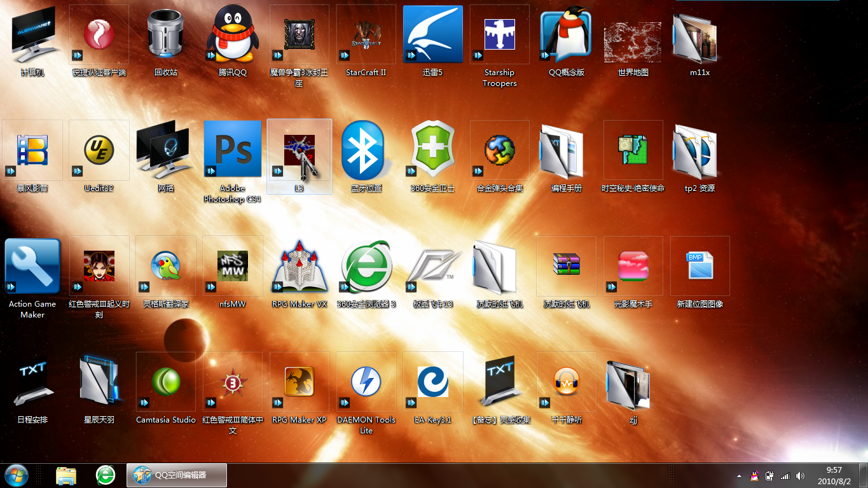Select the 灵格斯翻译家 parrot icon
The height and width of the screenshot is (488, 868).
(x=166, y=266)
